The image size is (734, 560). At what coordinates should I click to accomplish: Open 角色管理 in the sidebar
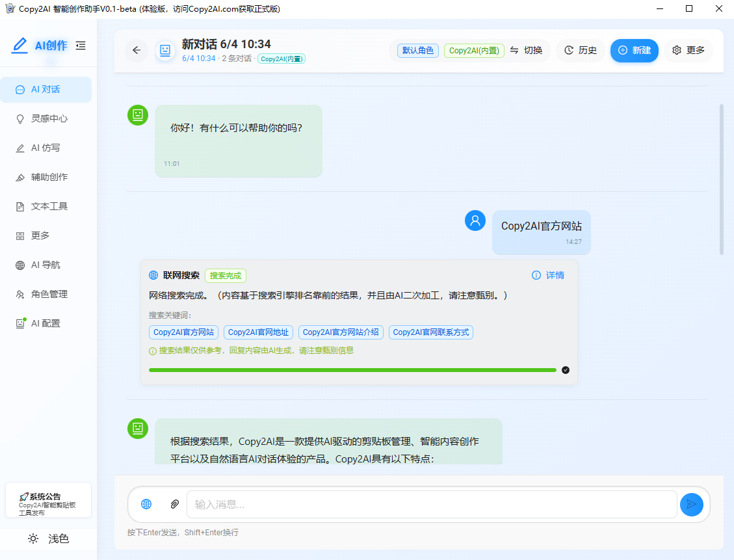[x=46, y=294]
